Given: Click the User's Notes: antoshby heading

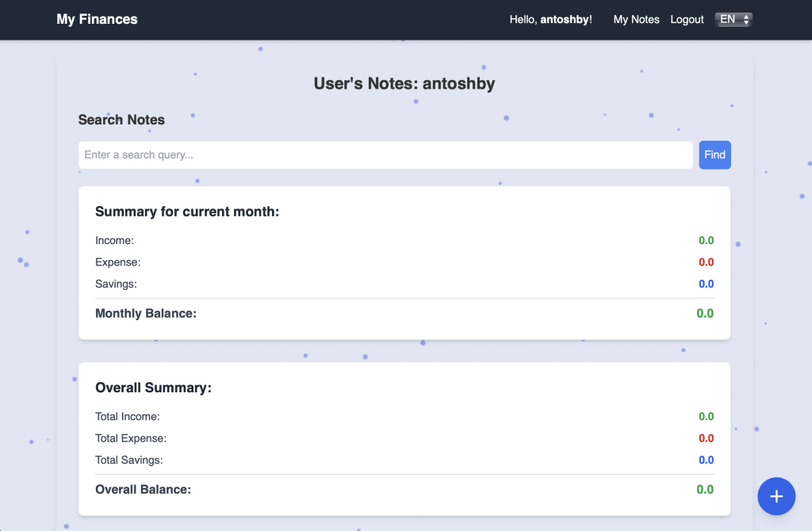Looking at the screenshot, I should (x=404, y=84).
